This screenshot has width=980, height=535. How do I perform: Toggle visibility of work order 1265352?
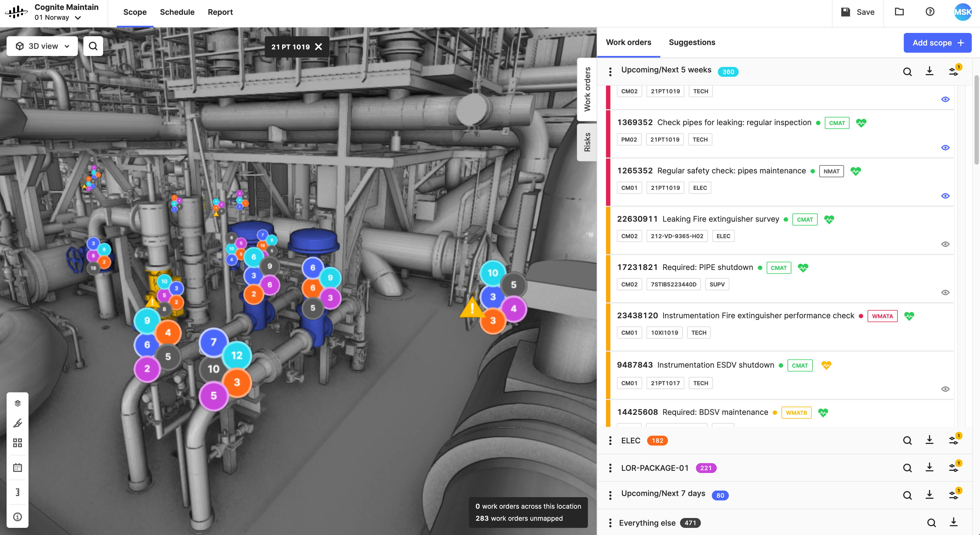pos(945,196)
